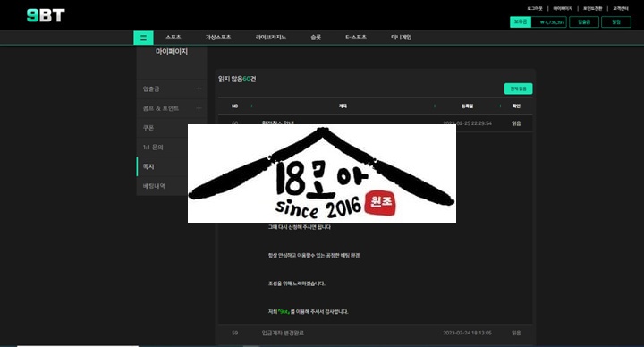This screenshot has width=644, height=347.
Task: Select 쪽지 in the sidebar
Action: pos(148,166)
